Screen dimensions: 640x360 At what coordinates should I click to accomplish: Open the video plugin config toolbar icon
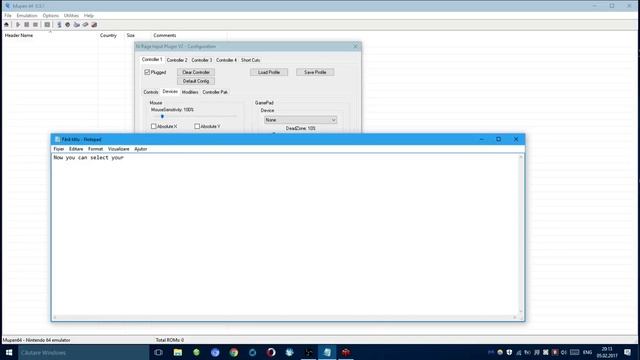[x=59, y=24]
